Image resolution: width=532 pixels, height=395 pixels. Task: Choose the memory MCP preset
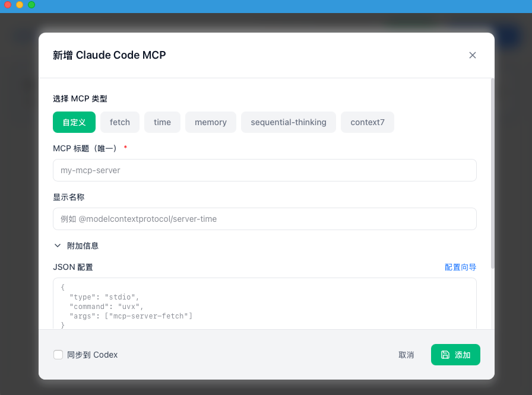click(x=210, y=122)
